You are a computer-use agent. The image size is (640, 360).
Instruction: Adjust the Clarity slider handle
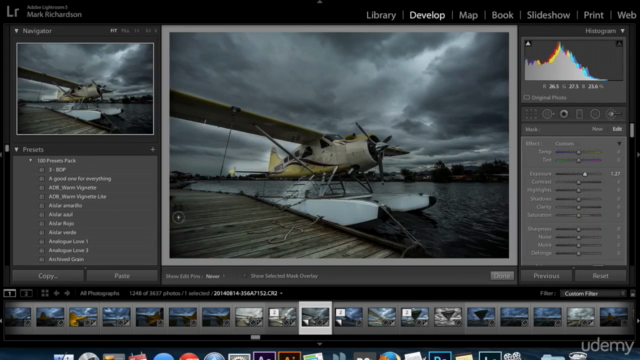578,207
